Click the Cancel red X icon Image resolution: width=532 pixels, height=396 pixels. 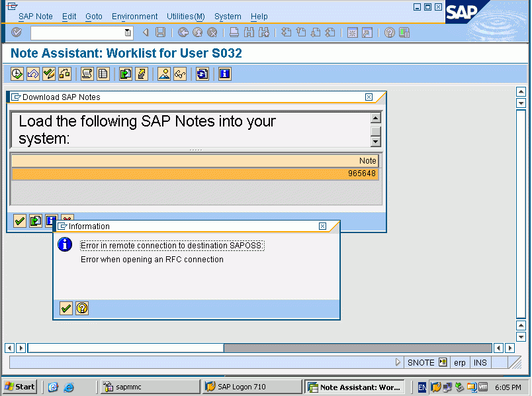coord(212,32)
